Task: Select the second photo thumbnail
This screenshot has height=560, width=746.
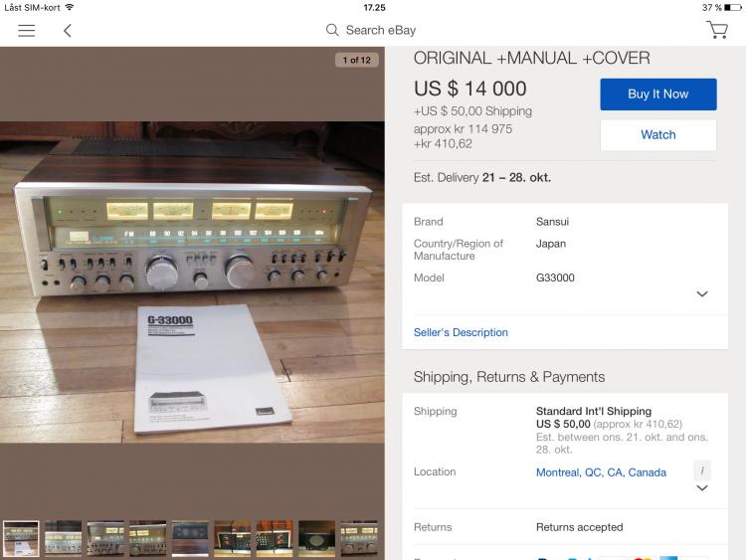Action: pos(64,538)
